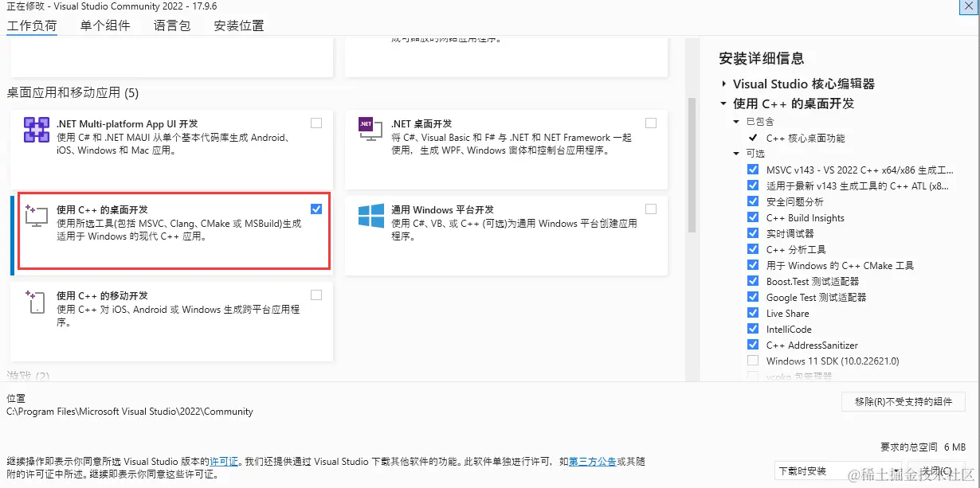Viewport: 980px width, 488px height.
Task: Click the .NET MAUI multi-platform workload icon
Action: point(37,130)
